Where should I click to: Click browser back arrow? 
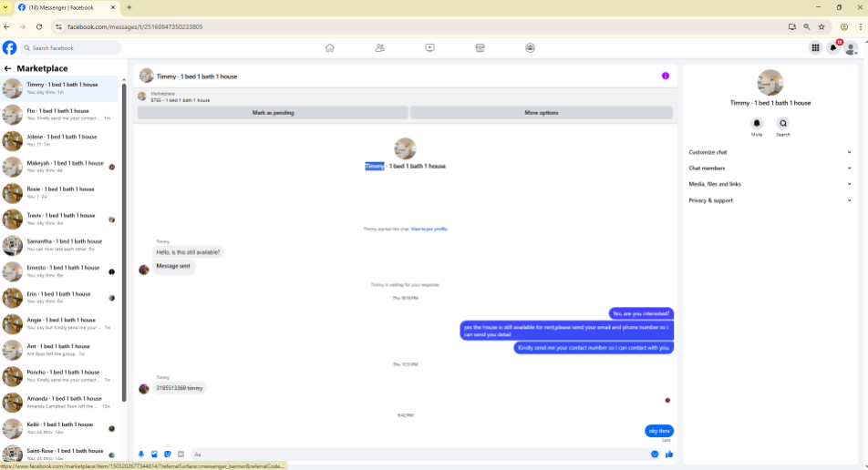pos(6,26)
